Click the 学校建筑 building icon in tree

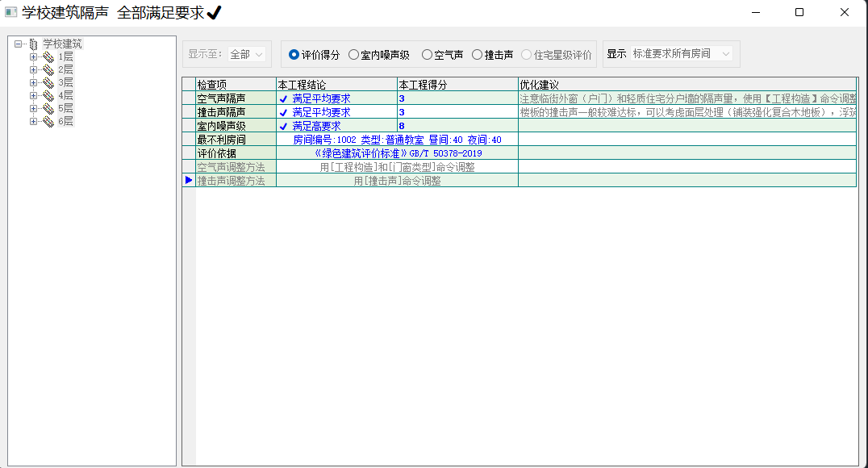coord(32,44)
